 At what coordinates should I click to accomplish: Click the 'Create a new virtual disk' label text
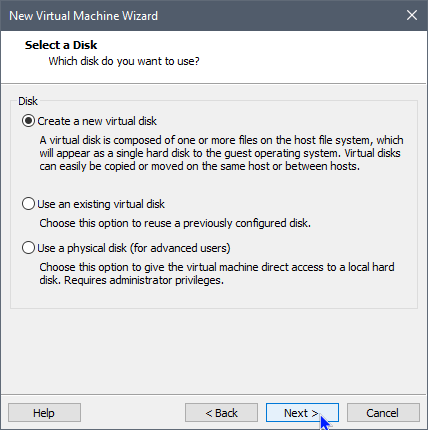click(x=97, y=121)
